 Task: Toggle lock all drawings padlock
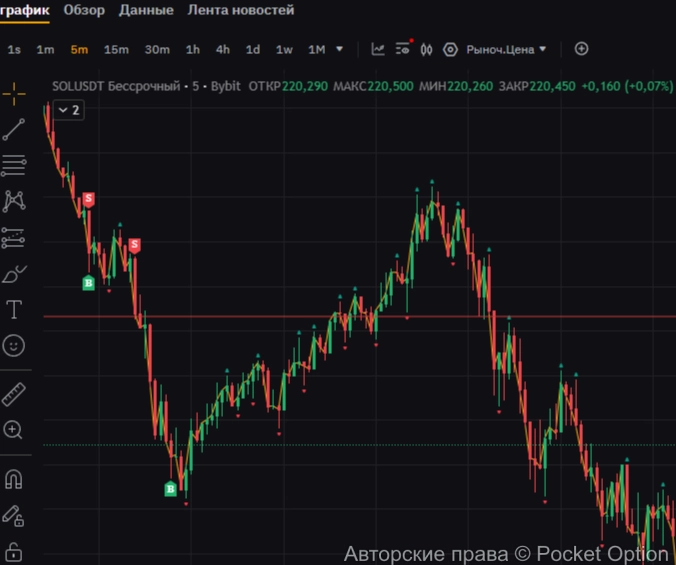(x=14, y=550)
